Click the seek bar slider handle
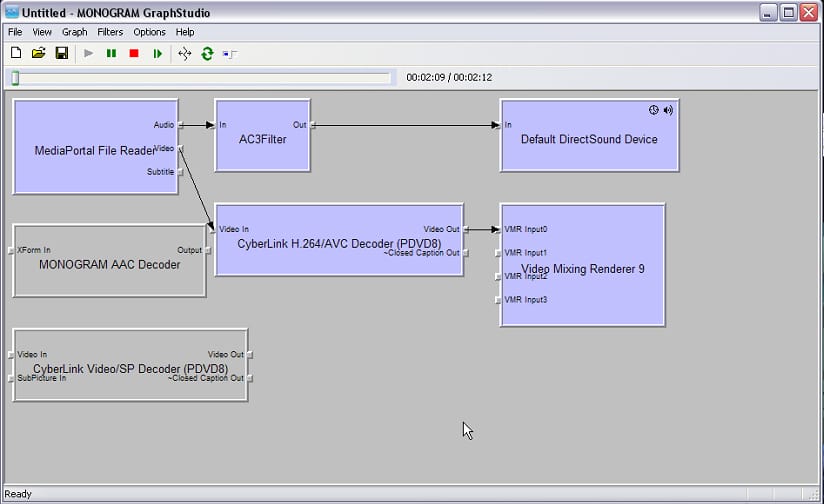Screen dimensions: 824x504 [x=15, y=78]
